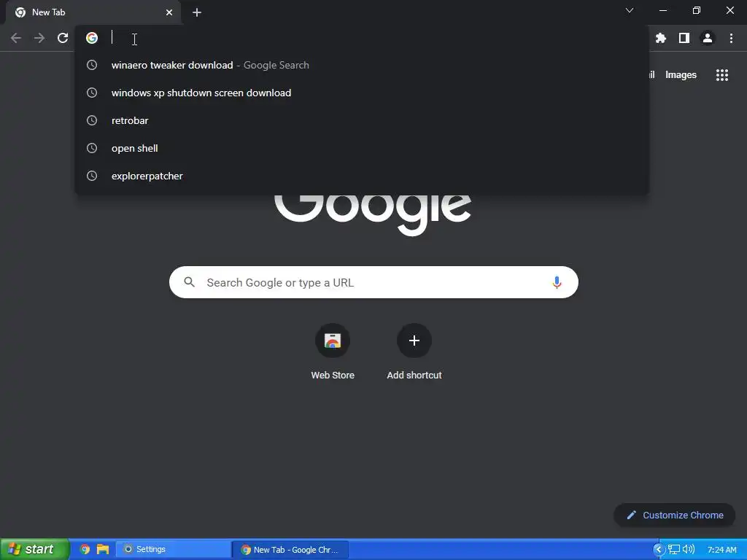Image resolution: width=747 pixels, height=560 pixels.
Task: Click the clock icon beside 'explorerpatcher'
Action: coord(92,176)
